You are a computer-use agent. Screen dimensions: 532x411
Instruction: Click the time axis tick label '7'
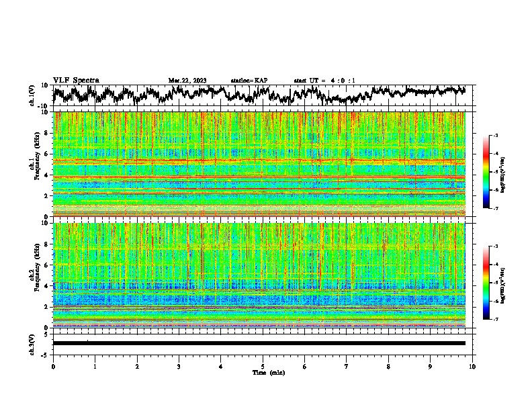point(347,367)
